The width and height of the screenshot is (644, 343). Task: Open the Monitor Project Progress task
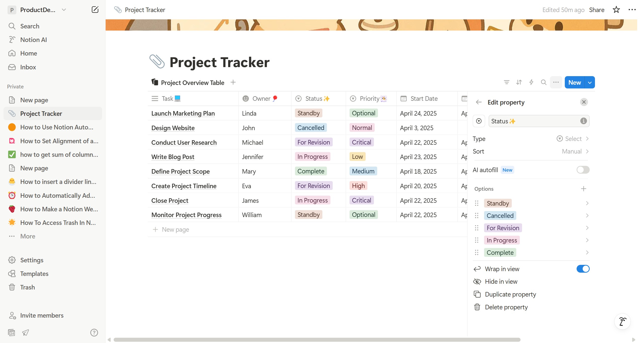(186, 215)
